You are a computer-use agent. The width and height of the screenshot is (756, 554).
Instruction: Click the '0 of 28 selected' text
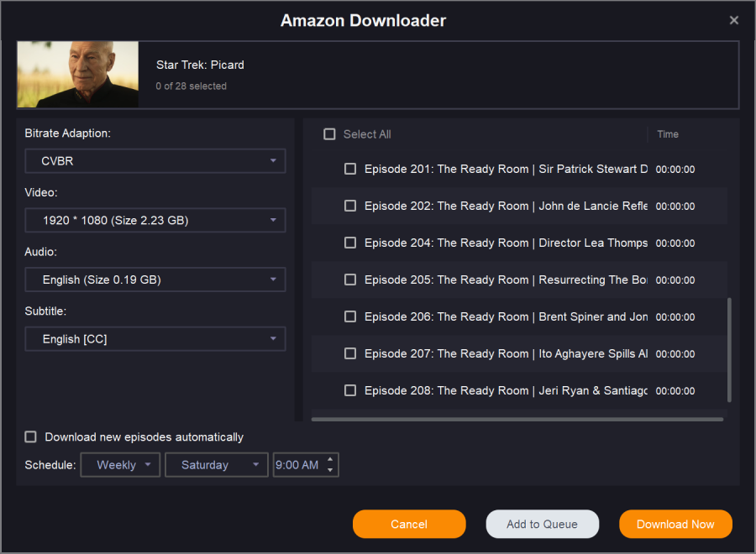[191, 86]
